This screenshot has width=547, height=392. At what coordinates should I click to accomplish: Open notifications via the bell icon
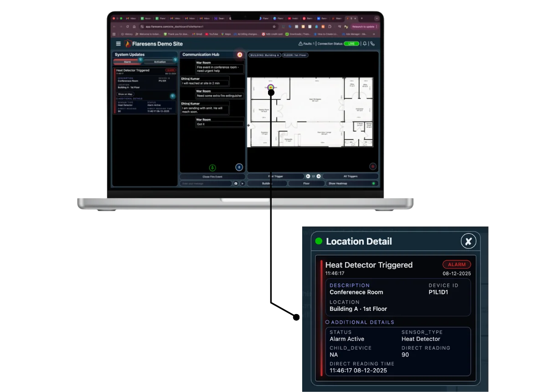tap(365, 44)
